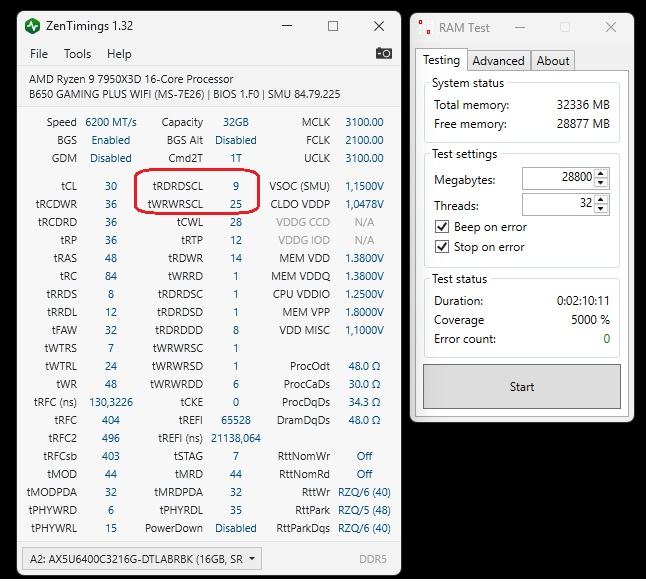Open the A2 memory module dropdown
This screenshot has width=646, height=581.
click(x=142, y=559)
